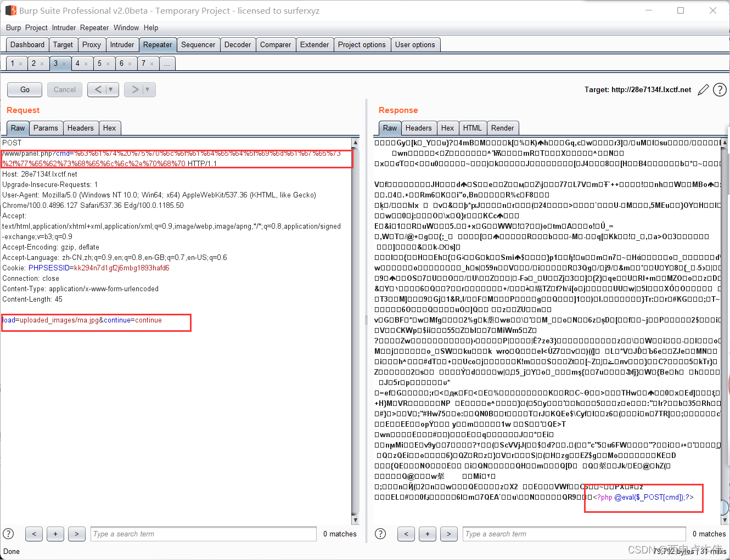Screen dimensions: 730x560
Task: Select the response Raw tab
Action: [390, 128]
